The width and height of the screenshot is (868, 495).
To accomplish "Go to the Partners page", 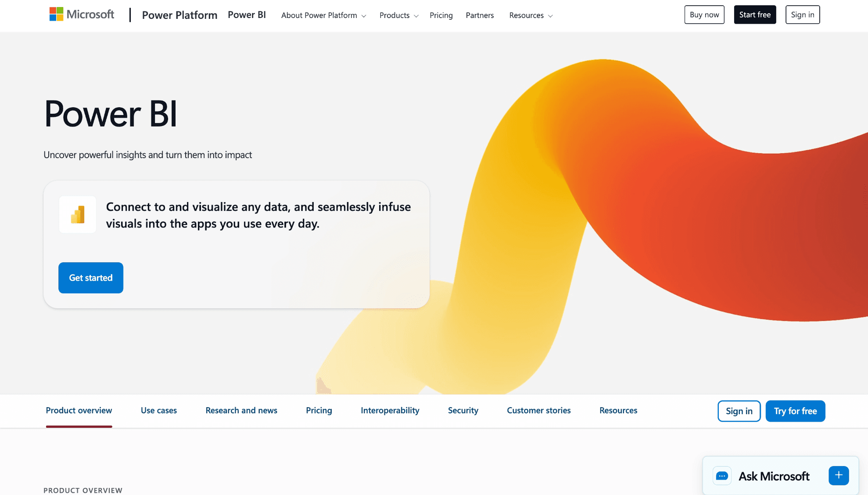I will (480, 15).
